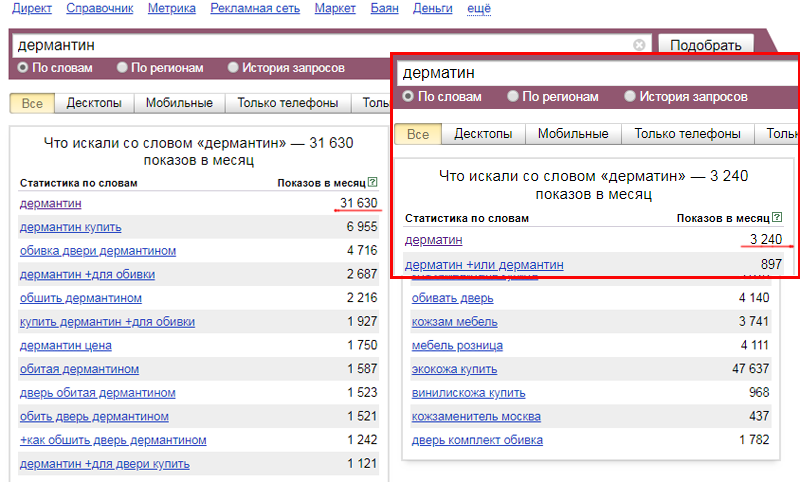Open 'обить дверь дермантином' link
The width and height of the screenshot is (800, 482).
[94, 416]
